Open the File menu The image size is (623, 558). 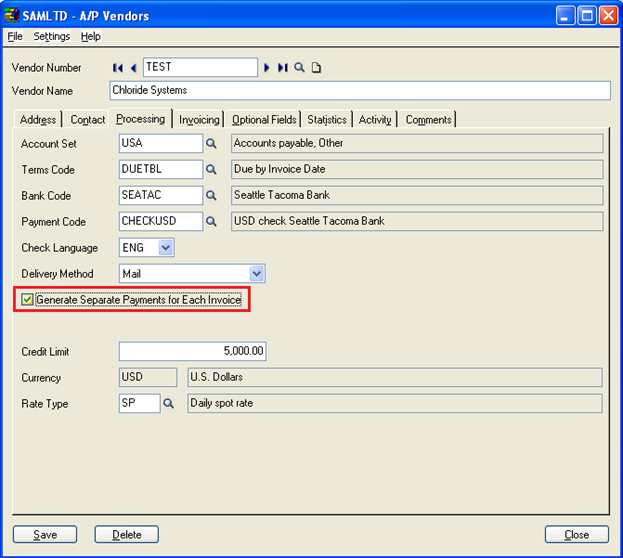pyautogui.click(x=15, y=37)
